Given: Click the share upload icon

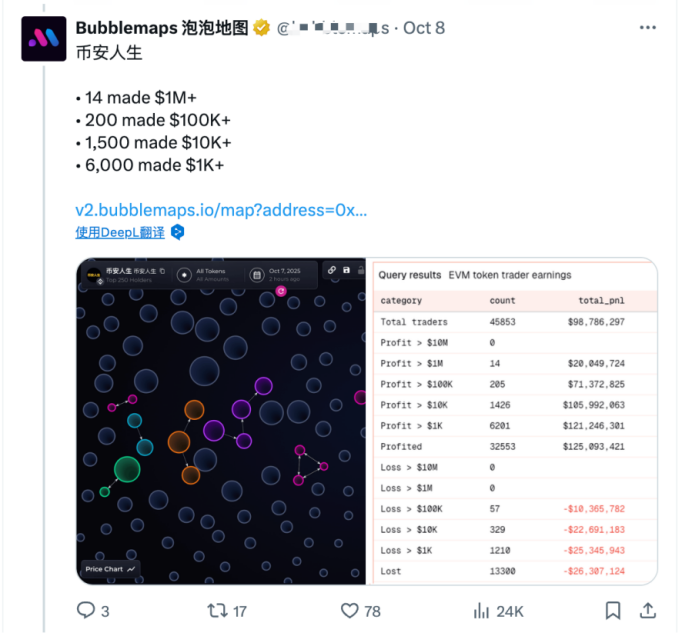Looking at the screenshot, I should coord(648,610).
